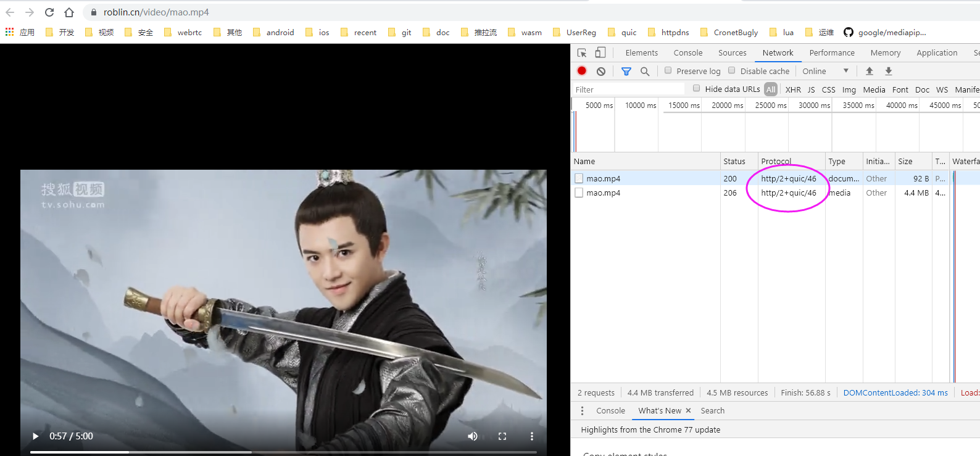980x456 pixels.
Task: Filter requests by All types
Action: pos(771,89)
